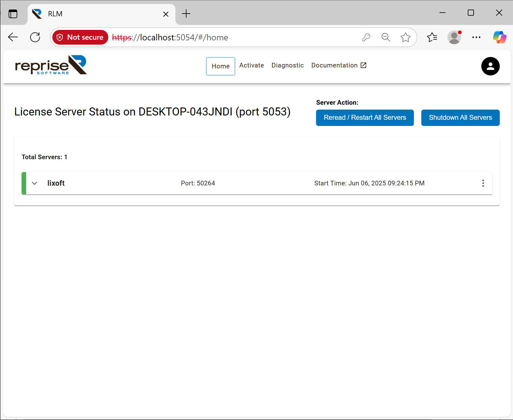Image resolution: width=513 pixels, height=420 pixels.
Task: Click the user account avatar icon
Action: point(490,66)
